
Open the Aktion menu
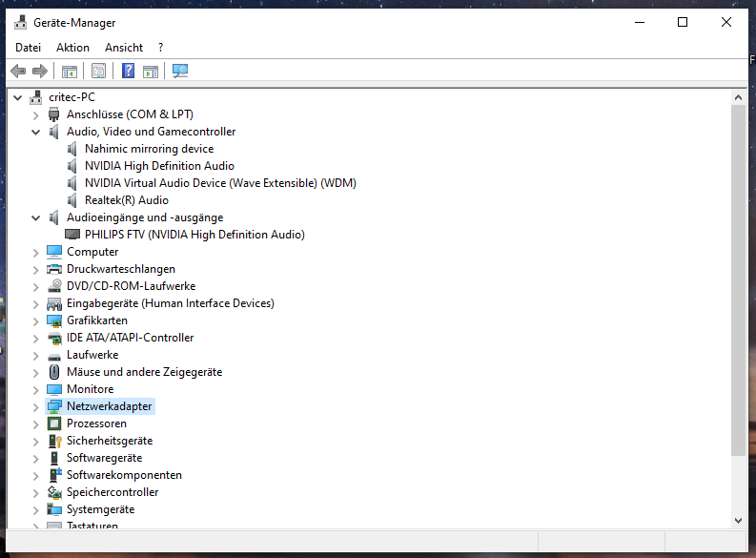coord(72,47)
